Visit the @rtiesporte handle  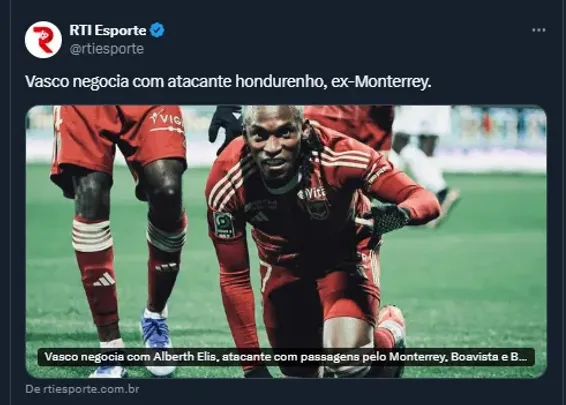point(106,49)
